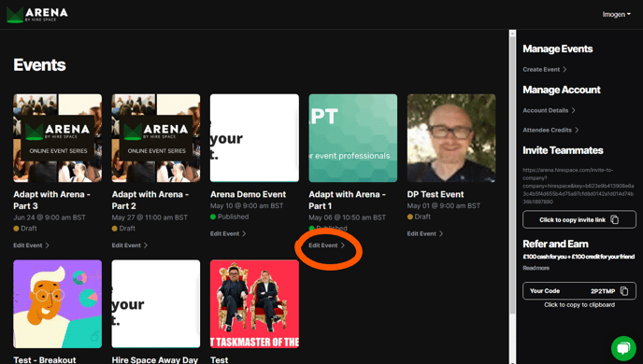Click the Test - Breakout title
643x364 pixels.
pos(44,360)
